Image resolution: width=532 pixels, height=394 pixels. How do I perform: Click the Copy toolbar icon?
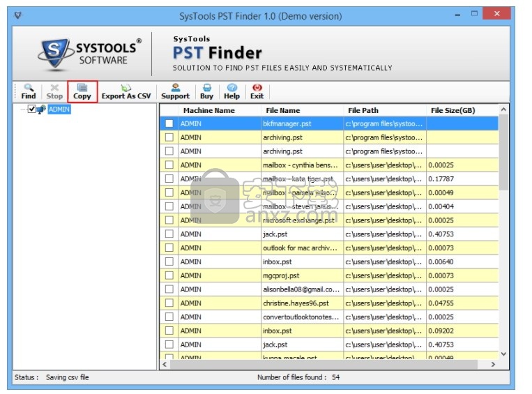pyautogui.click(x=82, y=91)
